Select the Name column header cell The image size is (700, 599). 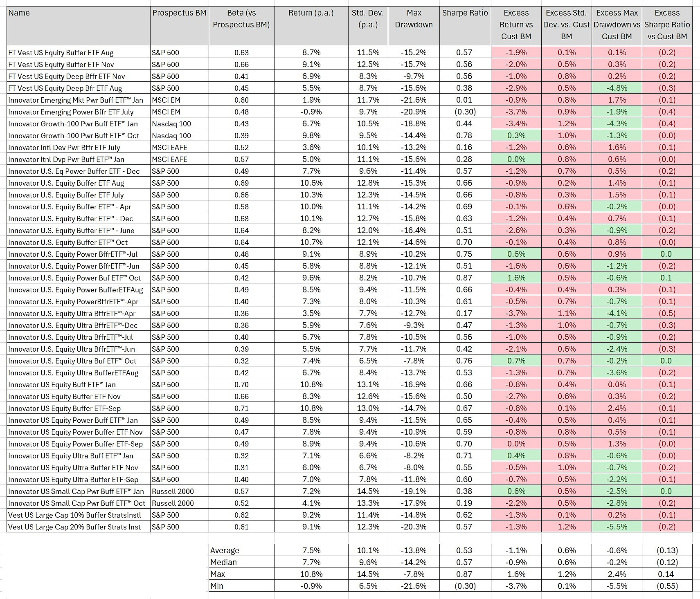[79, 26]
